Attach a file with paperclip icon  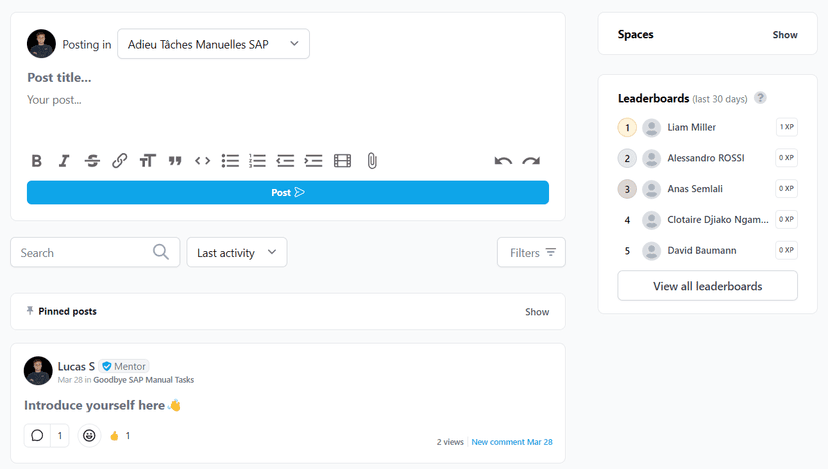(x=372, y=161)
